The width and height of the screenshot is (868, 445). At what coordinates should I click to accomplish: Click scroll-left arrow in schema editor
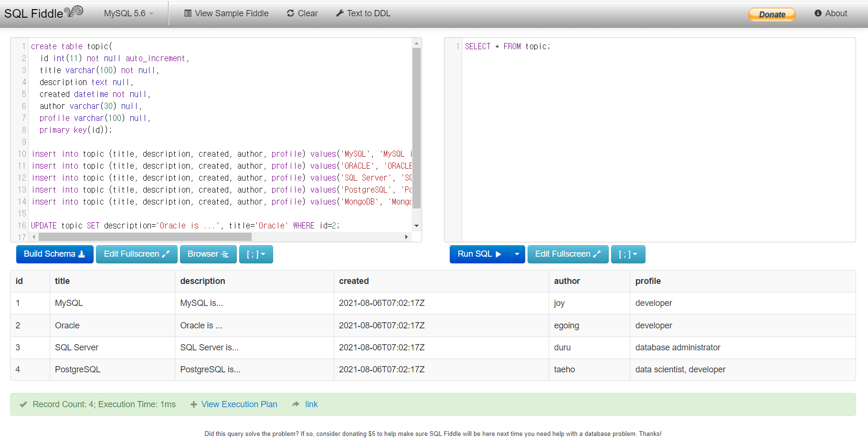coord(34,237)
